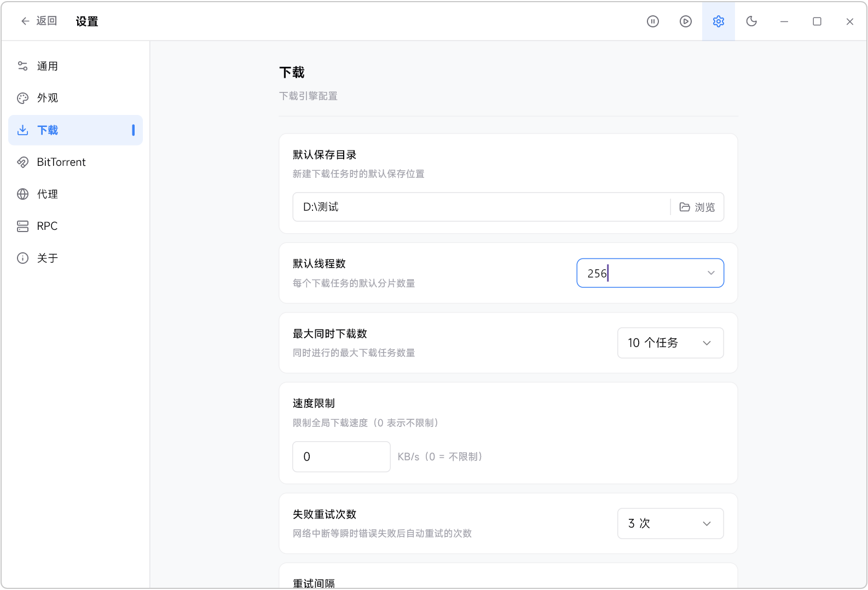Click the 默认保存目录 heading

pos(325,155)
